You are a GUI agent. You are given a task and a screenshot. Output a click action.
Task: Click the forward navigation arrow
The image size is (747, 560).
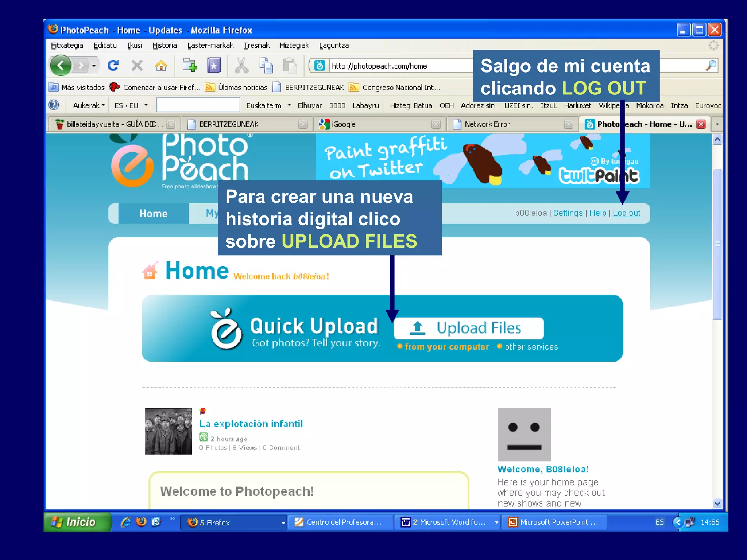click(x=81, y=66)
